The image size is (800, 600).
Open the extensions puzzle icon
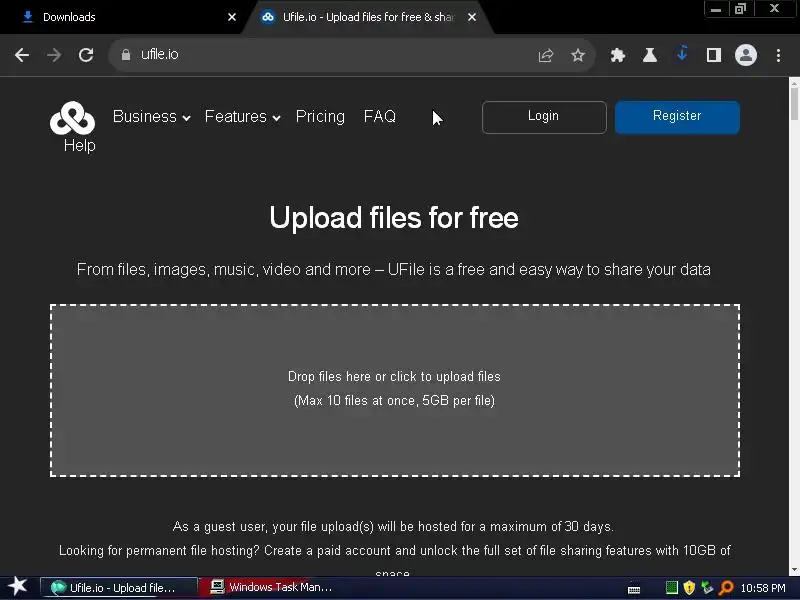(x=618, y=55)
